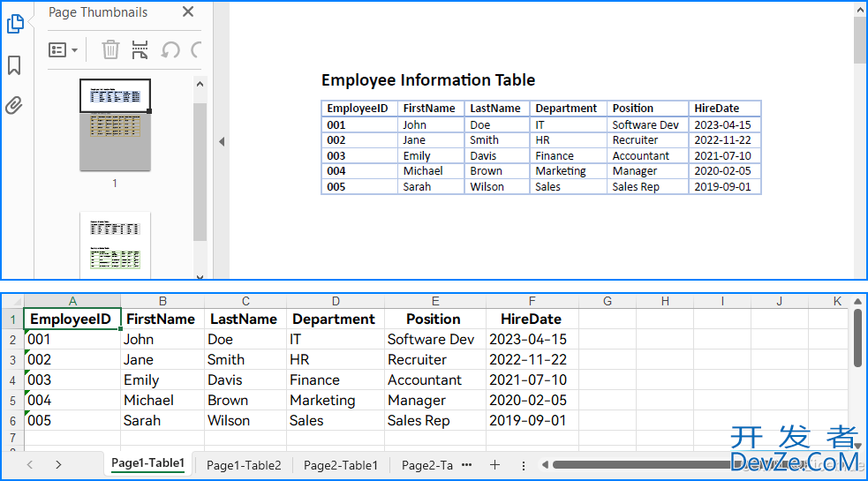Open the Page Thumbnails sidebar icon
Image resolution: width=868 pixels, height=481 pixels.
pos(15,24)
